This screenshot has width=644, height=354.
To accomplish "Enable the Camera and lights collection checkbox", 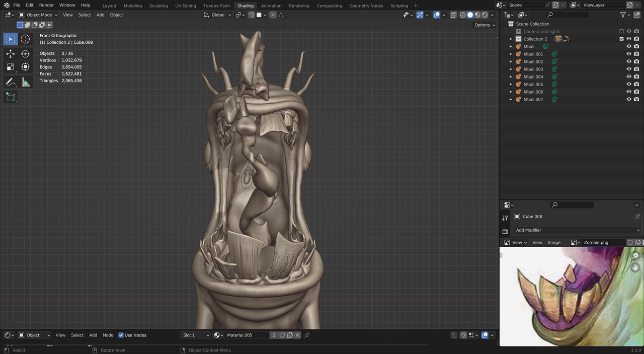I will pos(621,32).
